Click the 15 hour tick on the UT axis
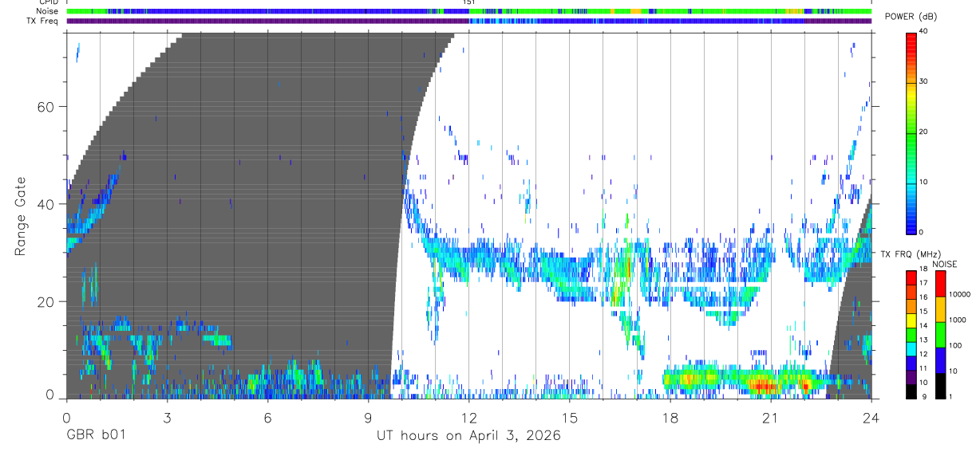 (569, 418)
